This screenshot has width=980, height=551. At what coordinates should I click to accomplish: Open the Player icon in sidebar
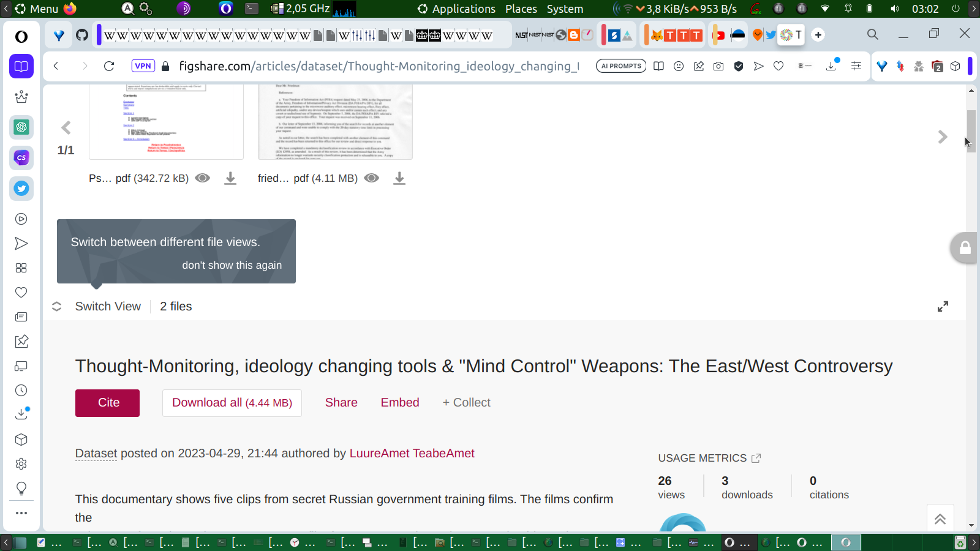(x=21, y=219)
